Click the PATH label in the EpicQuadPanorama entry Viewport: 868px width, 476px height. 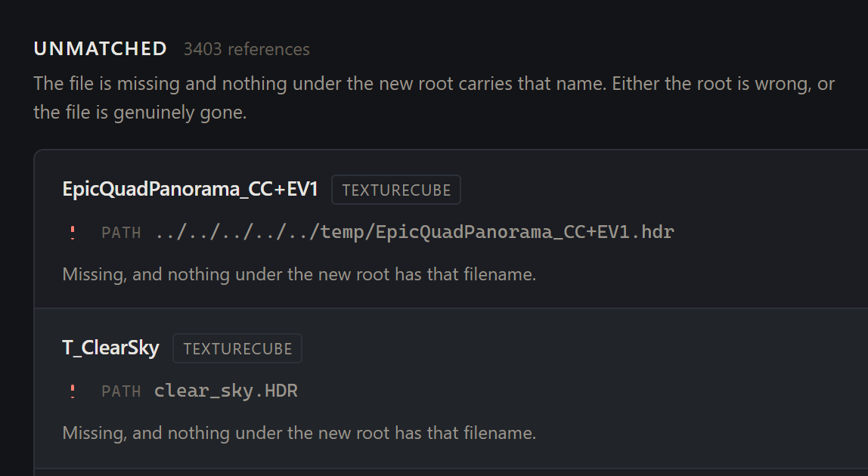(x=121, y=233)
